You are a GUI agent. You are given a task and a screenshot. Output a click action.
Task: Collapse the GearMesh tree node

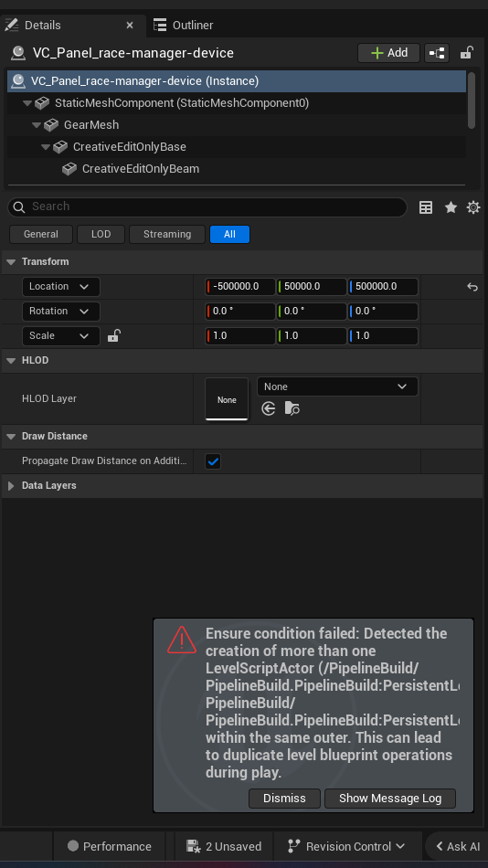[x=36, y=125]
